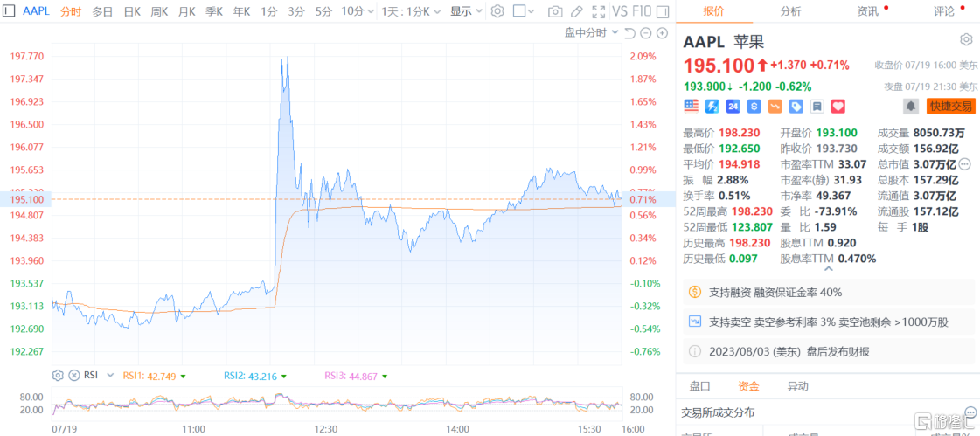
Task: Undo the chart zoom with the reset arrow
Action: tap(629, 33)
